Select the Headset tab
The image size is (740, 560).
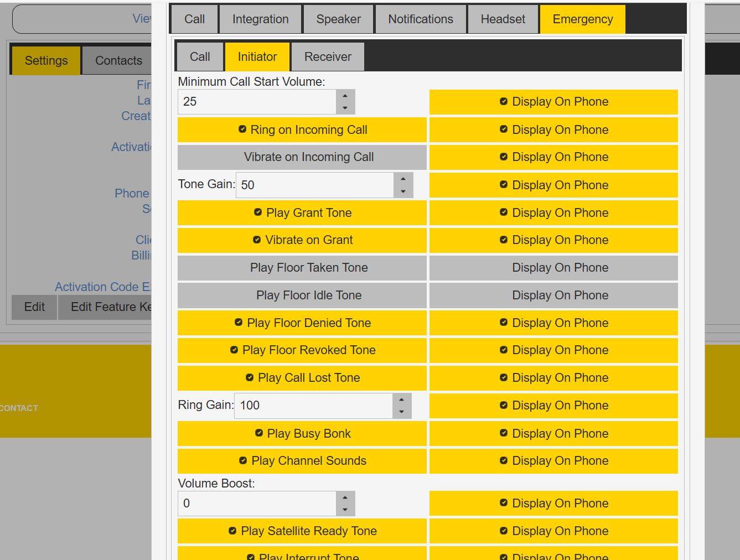click(503, 19)
